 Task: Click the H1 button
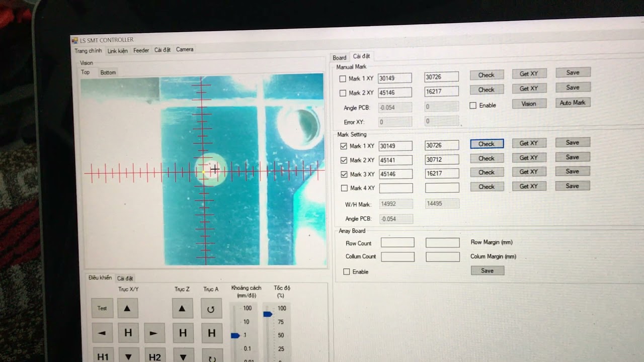103,355
